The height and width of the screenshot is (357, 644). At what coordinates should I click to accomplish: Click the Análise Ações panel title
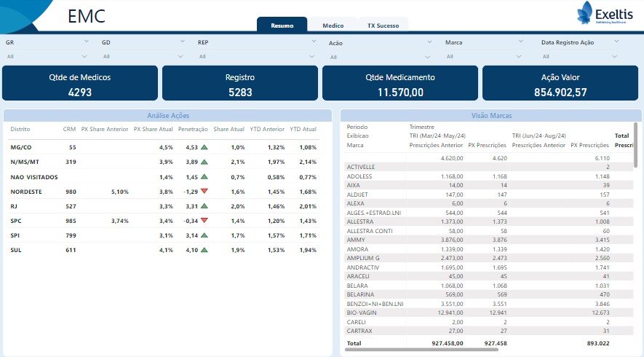tap(168, 116)
